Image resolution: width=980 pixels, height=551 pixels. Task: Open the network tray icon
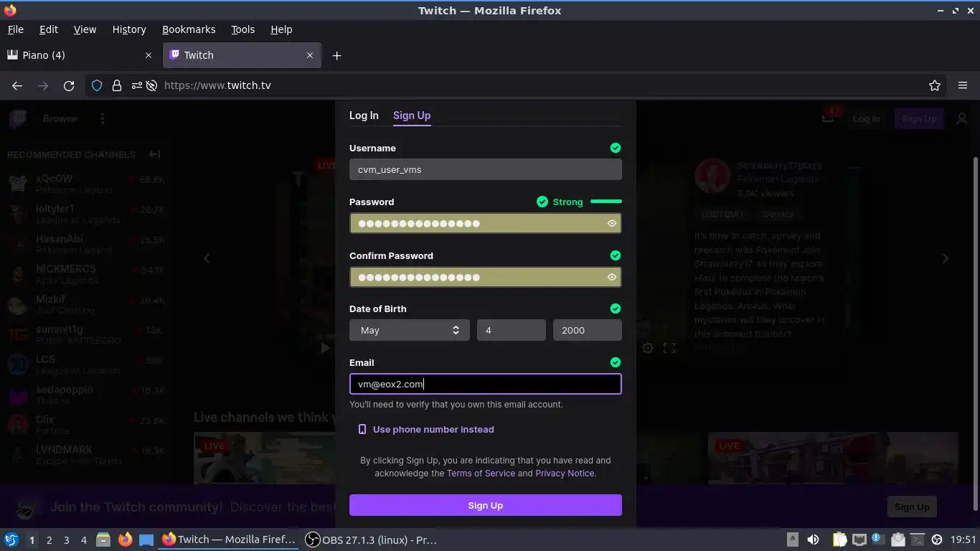[x=859, y=540]
